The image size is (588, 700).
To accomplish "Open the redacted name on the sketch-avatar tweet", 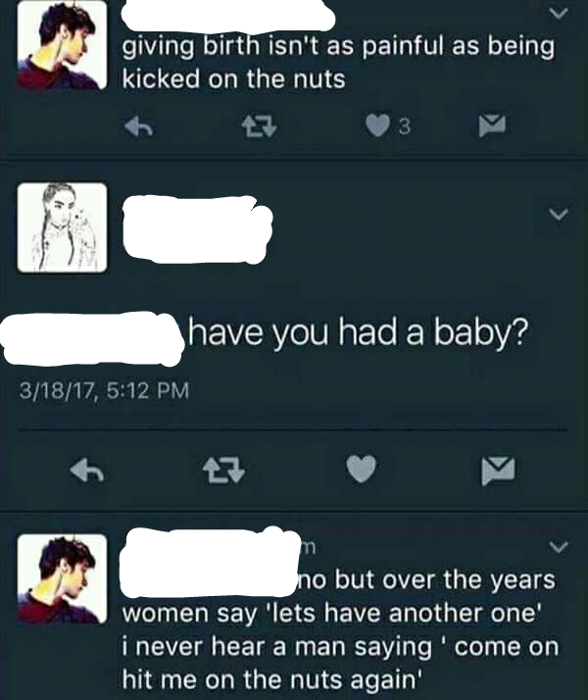I will pos(198,229).
